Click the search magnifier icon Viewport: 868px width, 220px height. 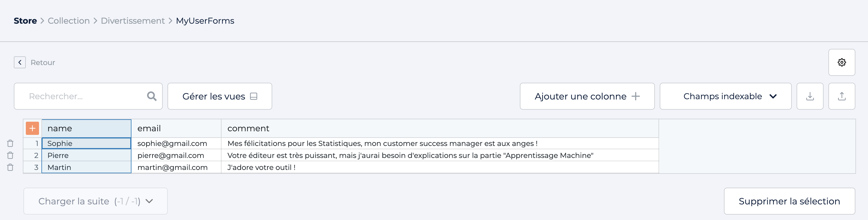(152, 96)
